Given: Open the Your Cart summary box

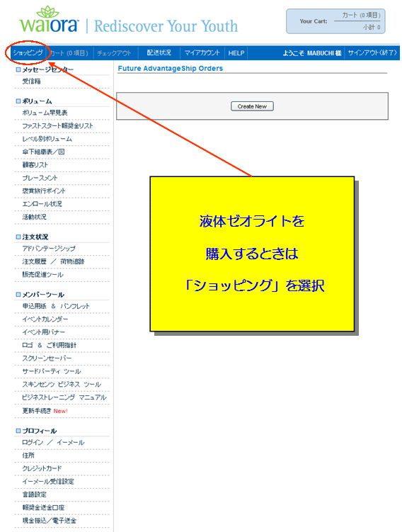Looking at the screenshot, I should (x=335, y=21).
